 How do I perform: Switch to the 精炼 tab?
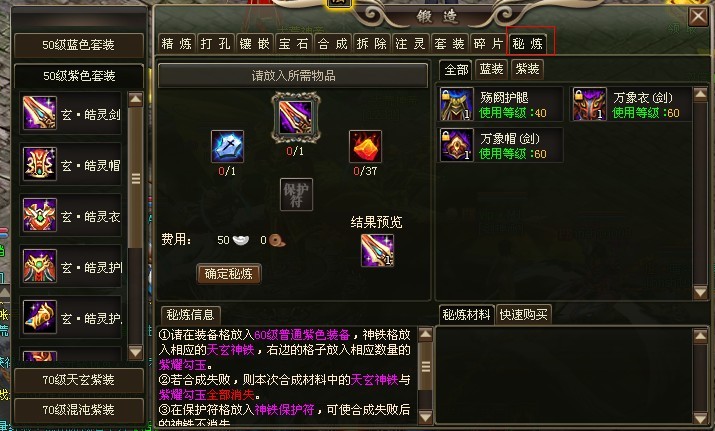[177, 44]
